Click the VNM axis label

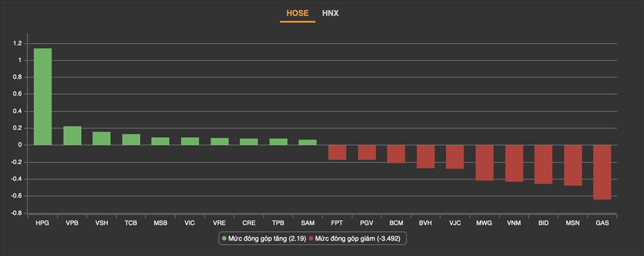coord(515,223)
